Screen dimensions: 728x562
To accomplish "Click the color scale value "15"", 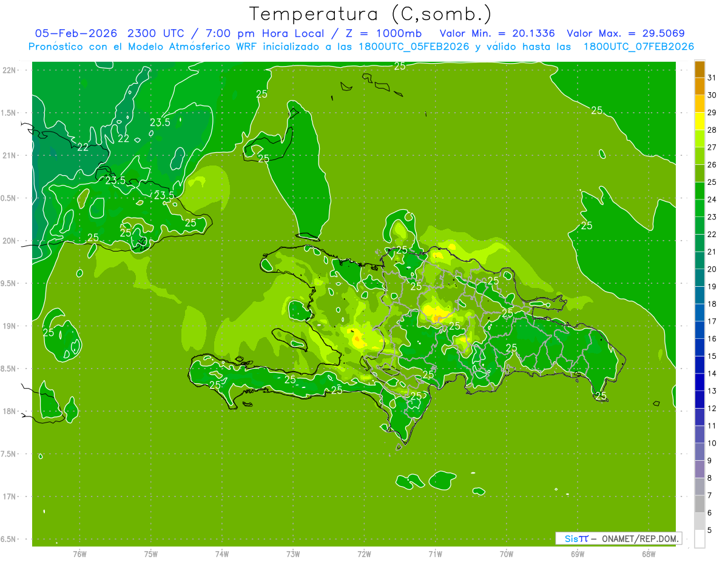I will 712,356.
